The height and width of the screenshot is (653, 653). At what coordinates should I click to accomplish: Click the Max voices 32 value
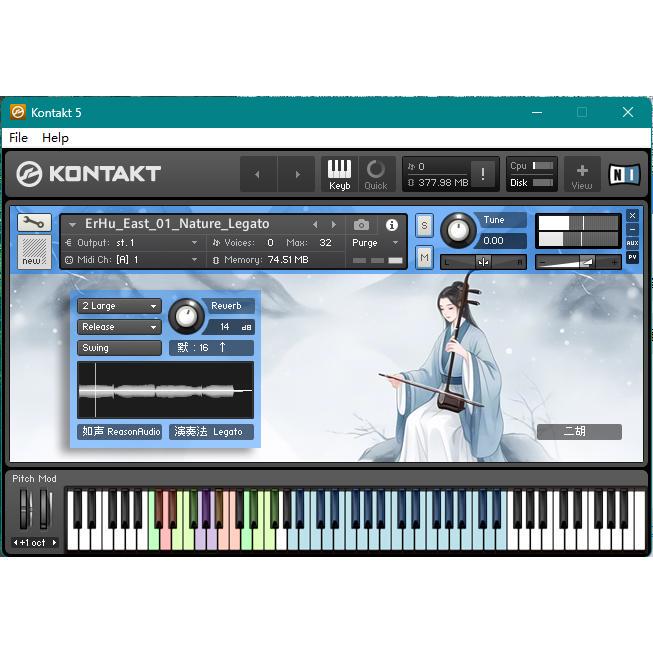[325, 243]
